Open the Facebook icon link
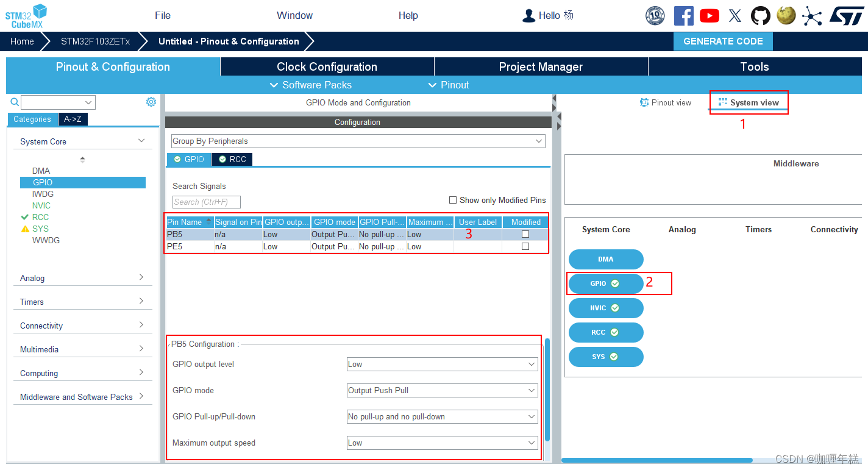868x470 pixels. click(683, 16)
